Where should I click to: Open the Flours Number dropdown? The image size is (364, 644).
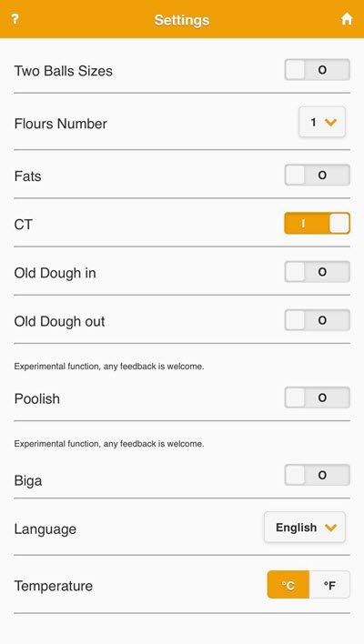pos(322,122)
